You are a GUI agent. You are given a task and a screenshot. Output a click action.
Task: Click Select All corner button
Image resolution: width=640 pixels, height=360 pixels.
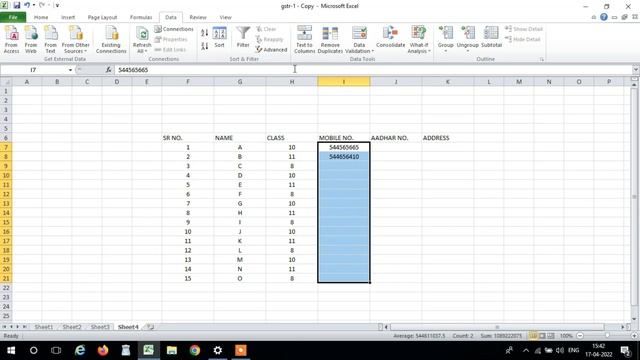pos(6,82)
